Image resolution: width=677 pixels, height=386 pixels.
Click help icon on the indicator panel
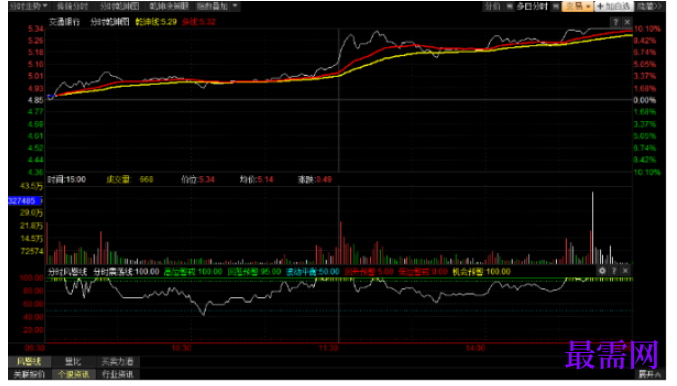(x=614, y=271)
